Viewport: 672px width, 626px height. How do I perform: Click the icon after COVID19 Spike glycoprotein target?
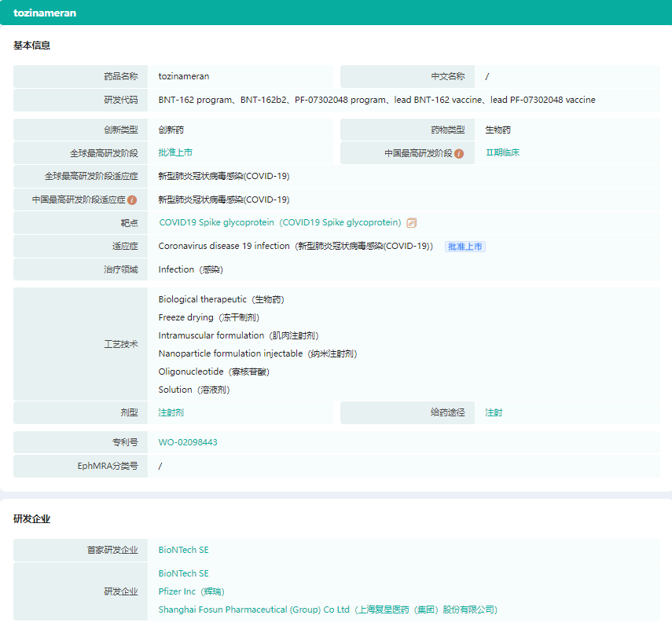[412, 223]
